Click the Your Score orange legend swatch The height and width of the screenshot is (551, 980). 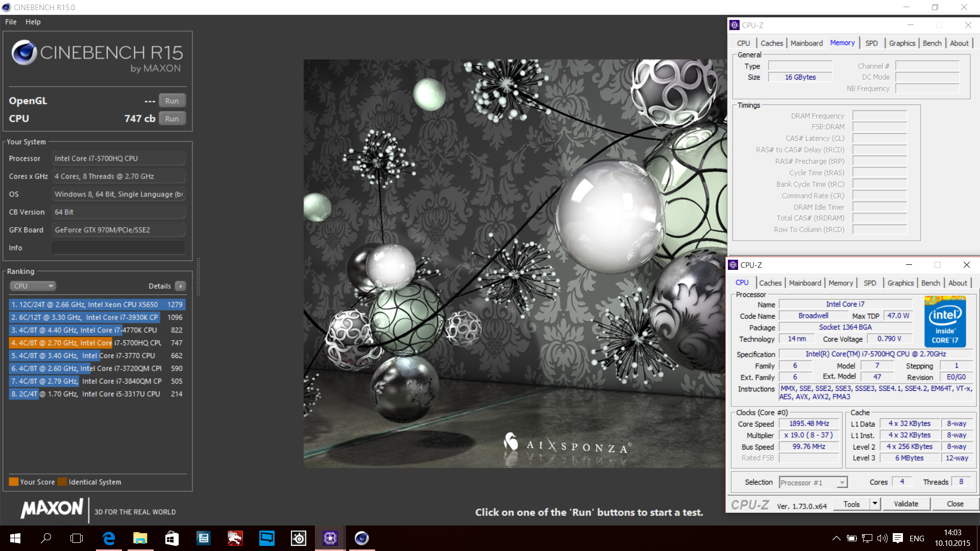coord(14,482)
